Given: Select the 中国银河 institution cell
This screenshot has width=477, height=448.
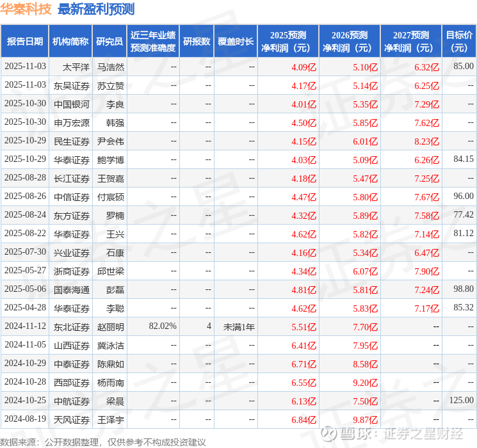Looking at the screenshot, I should [x=72, y=104].
